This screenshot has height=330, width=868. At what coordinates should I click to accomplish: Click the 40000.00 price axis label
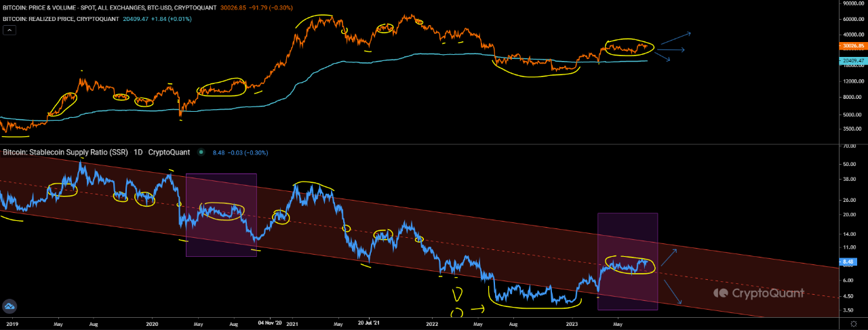pos(853,35)
